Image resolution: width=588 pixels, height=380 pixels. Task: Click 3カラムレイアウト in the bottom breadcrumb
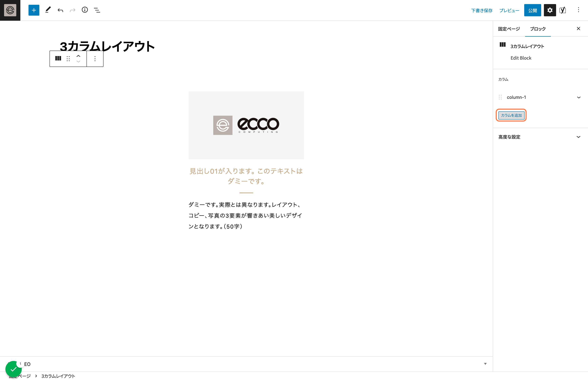pos(58,376)
